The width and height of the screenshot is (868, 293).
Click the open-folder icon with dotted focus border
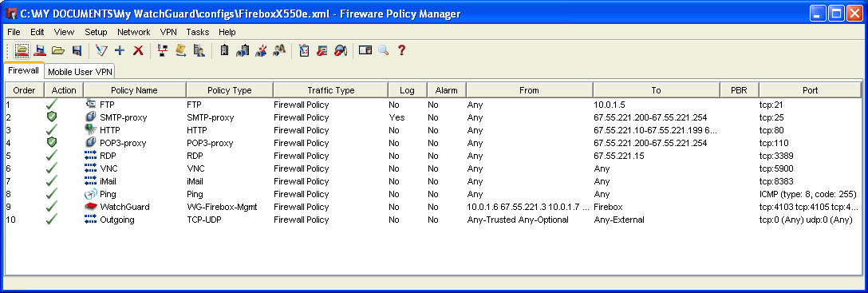21,50
